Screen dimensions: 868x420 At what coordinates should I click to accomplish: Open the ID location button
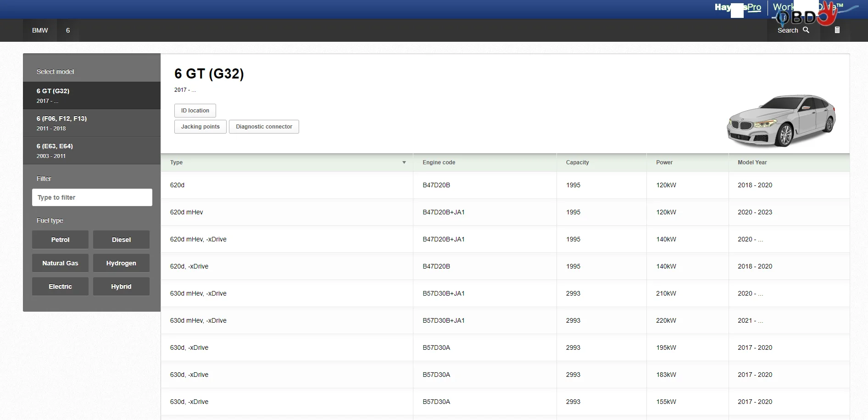pos(195,111)
